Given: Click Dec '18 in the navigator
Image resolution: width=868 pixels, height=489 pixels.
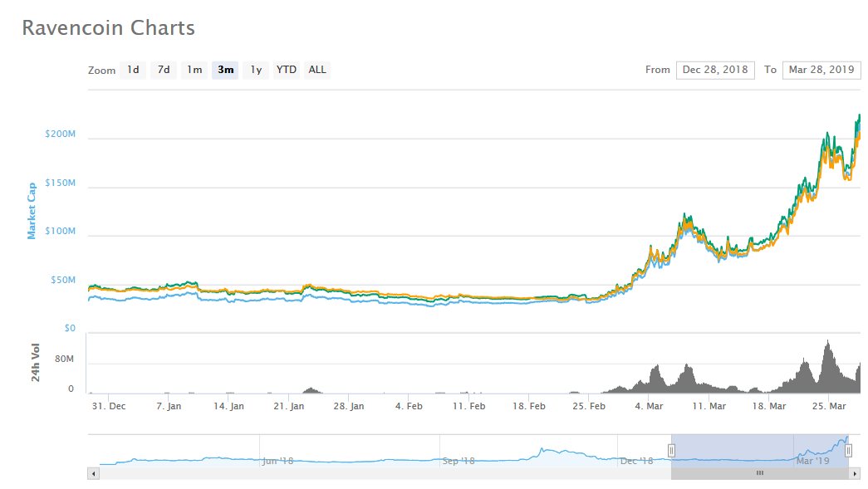Looking at the screenshot, I should [636, 461].
